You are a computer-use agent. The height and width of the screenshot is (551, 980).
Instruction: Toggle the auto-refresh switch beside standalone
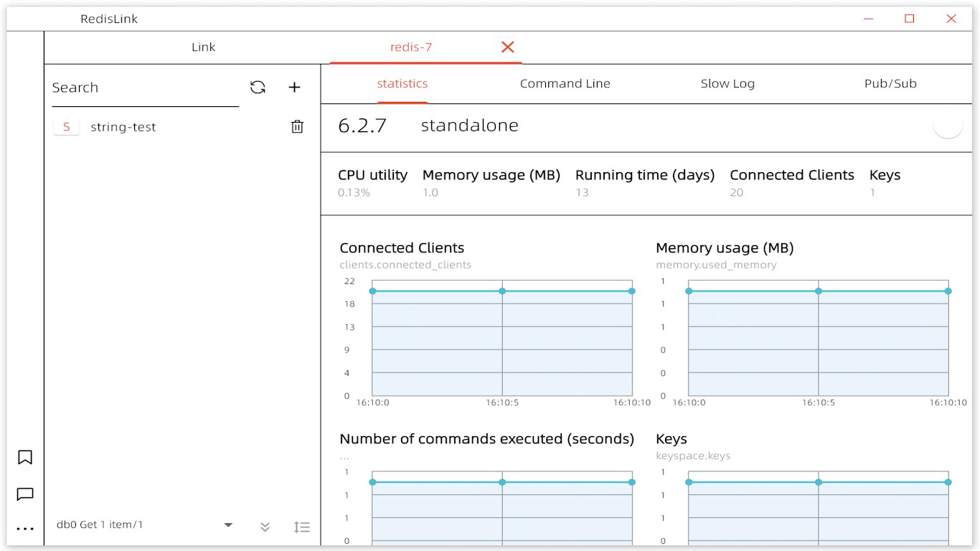pos(947,126)
